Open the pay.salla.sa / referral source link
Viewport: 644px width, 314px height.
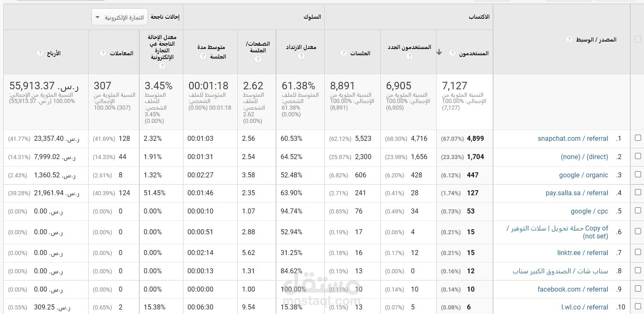coord(577,193)
